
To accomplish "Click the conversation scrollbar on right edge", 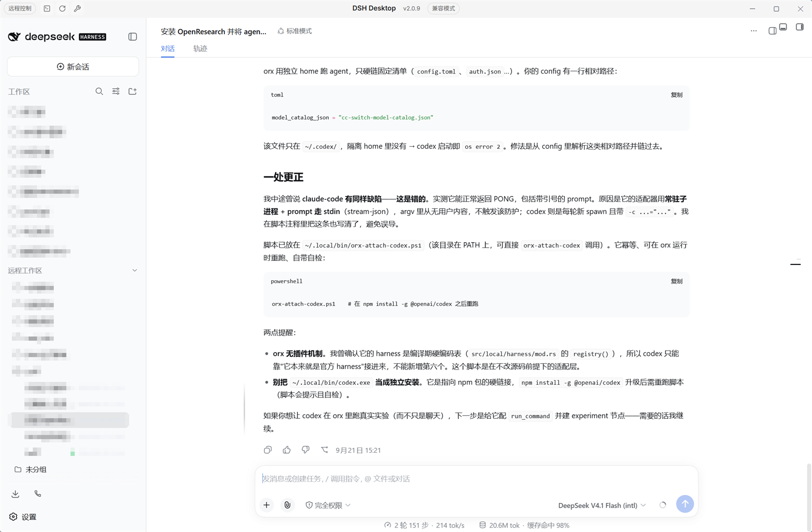I will pyautogui.click(x=809, y=497).
